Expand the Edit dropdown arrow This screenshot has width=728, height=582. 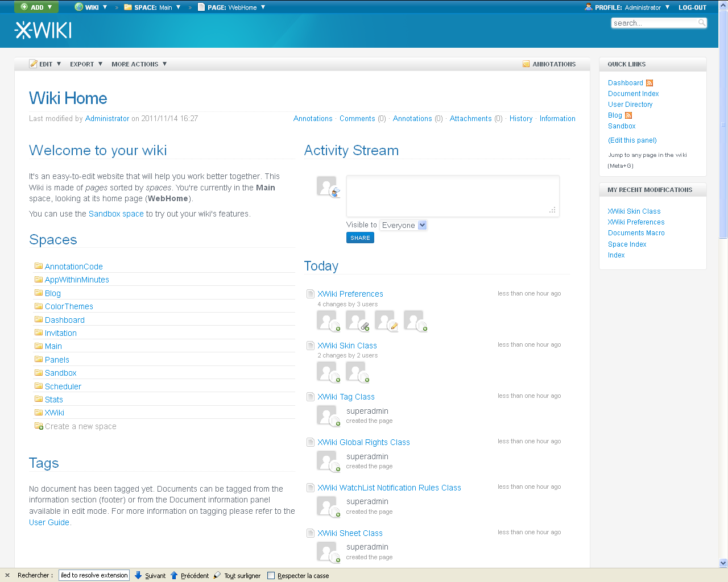(59, 64)
